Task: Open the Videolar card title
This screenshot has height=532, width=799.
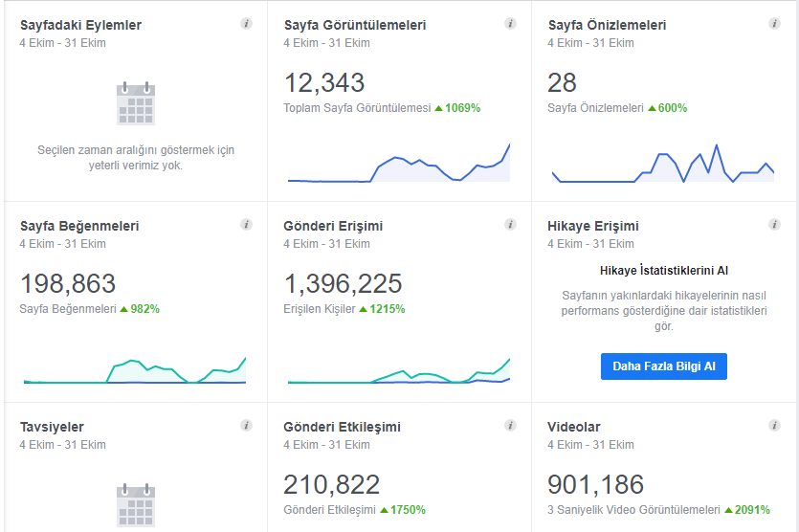Action: [574, 427]
